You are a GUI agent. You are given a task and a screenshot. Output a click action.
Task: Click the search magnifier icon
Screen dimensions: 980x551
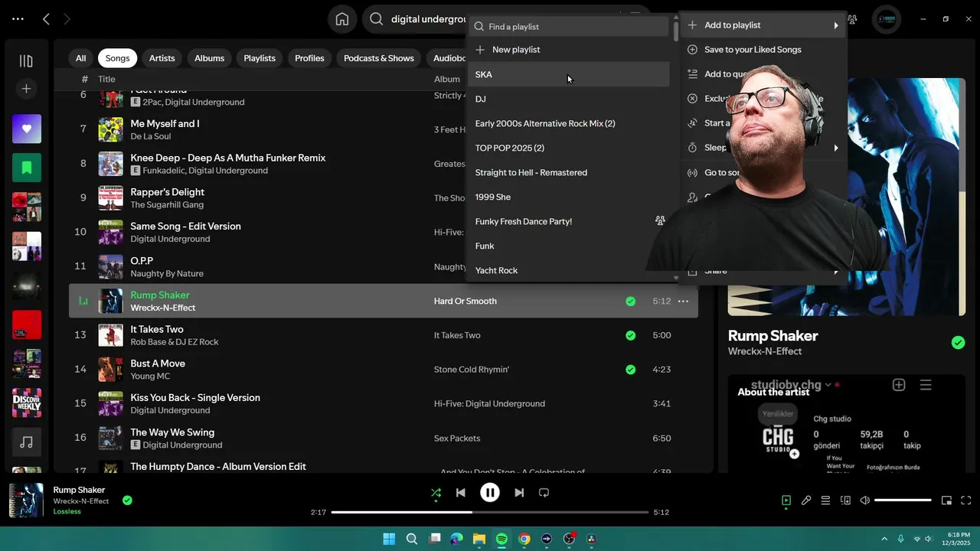[376, 19]
